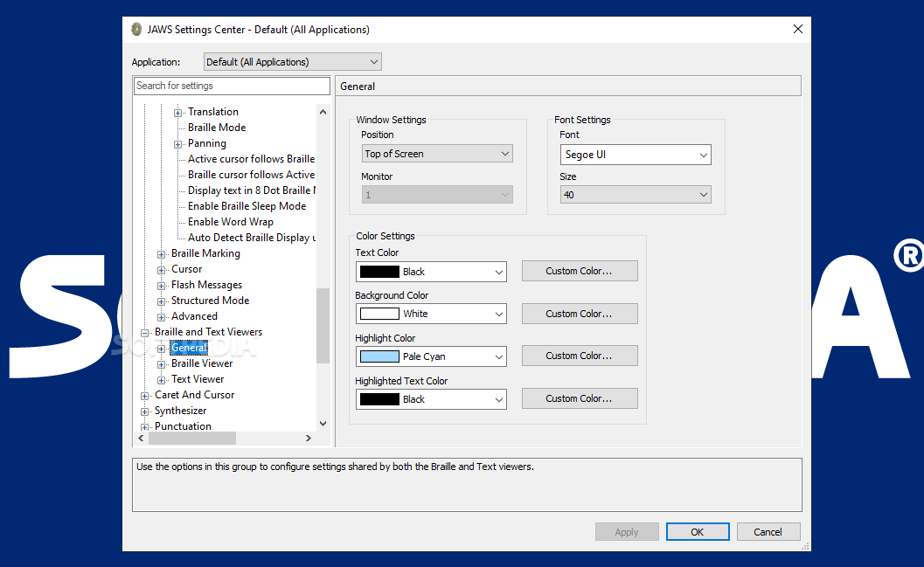Expand the Structured Mode node

pyautogui.click(x=162, y=301)
